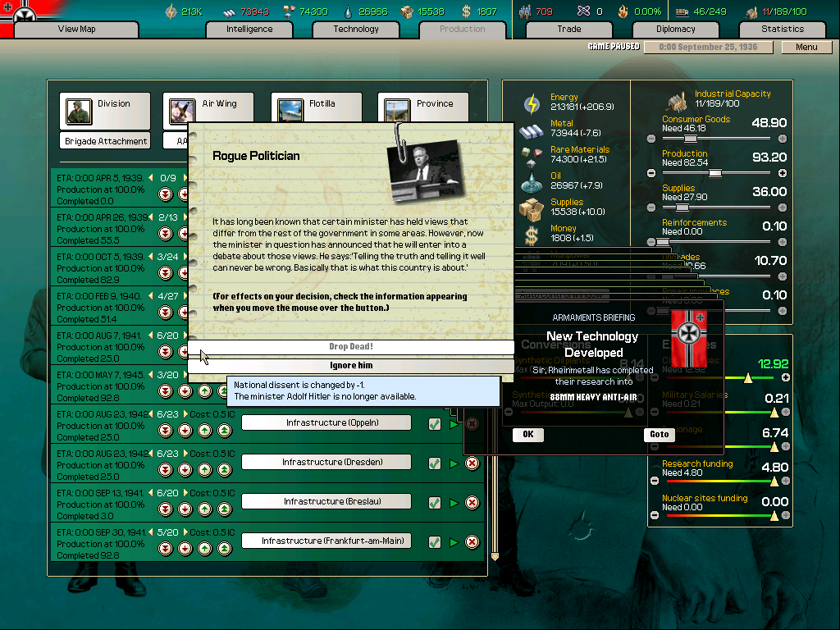Screen dimensions: 840x630
Task: Choose 'Ignore him' in Rogue Politician event
Action: coord(351,366)
